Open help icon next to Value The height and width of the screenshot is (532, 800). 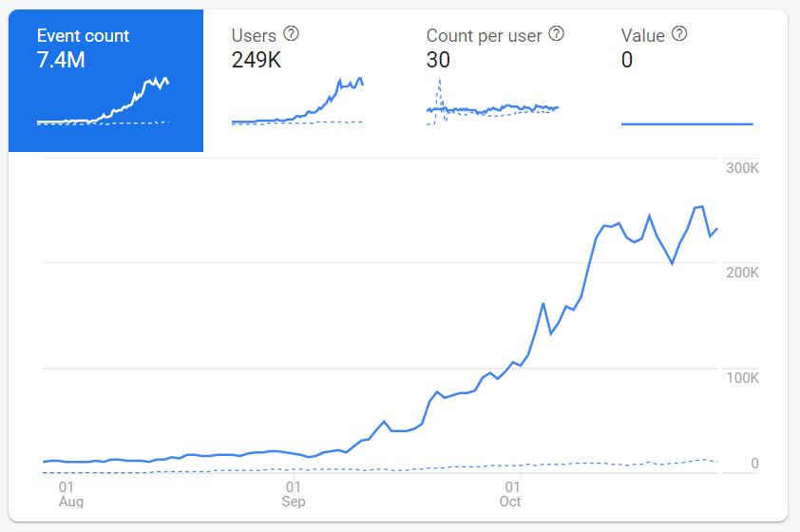(x=679, y=34)
